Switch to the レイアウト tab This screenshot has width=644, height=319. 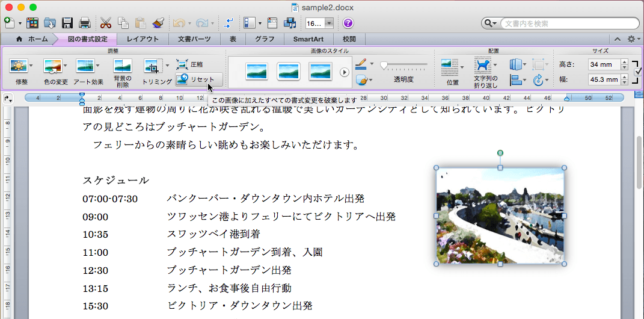click(x=143, y=39)
